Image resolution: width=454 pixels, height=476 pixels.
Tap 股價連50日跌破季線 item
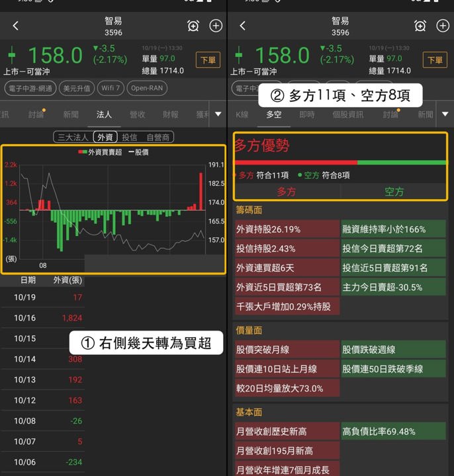393,369
